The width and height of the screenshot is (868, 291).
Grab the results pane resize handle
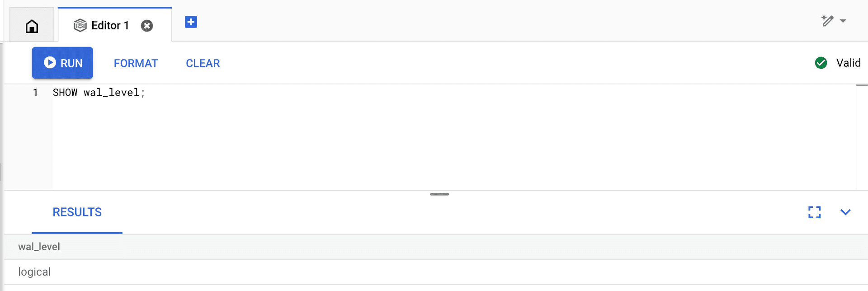click(x=439, y=194)
